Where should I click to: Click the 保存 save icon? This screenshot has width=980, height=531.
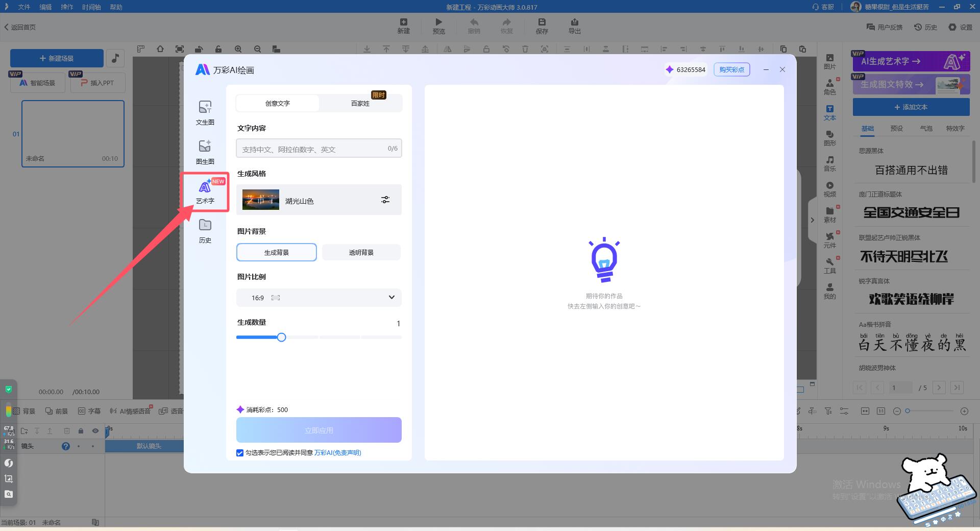[542, 26]
